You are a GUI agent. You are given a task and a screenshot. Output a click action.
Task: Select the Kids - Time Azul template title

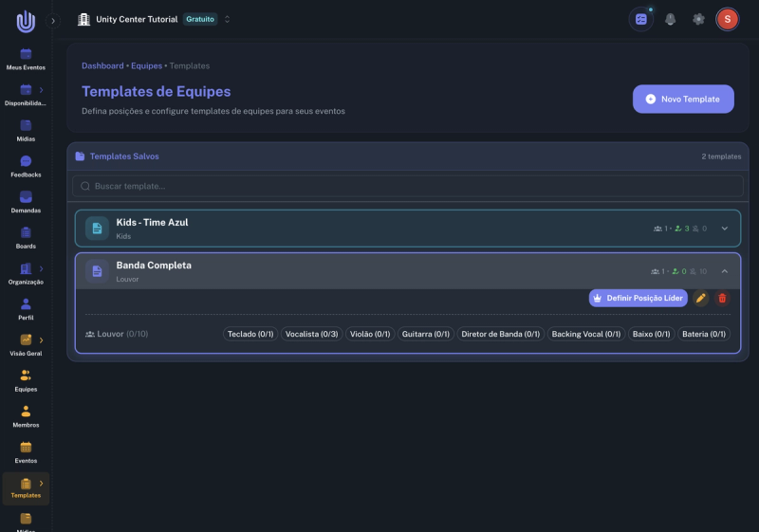[x=152, y=223]
